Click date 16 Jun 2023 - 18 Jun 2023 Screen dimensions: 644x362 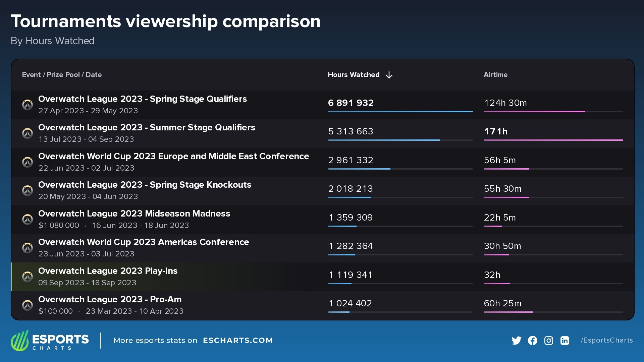(141, 225)
